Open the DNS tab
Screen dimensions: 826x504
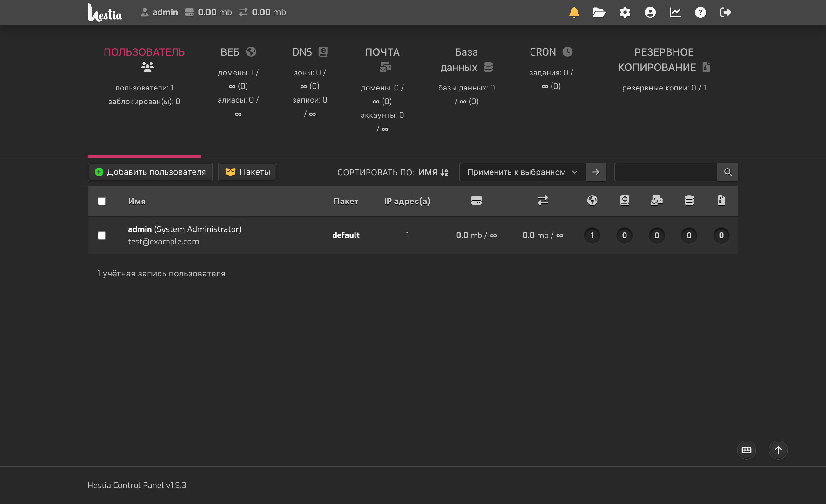click(x=310, y=83)
